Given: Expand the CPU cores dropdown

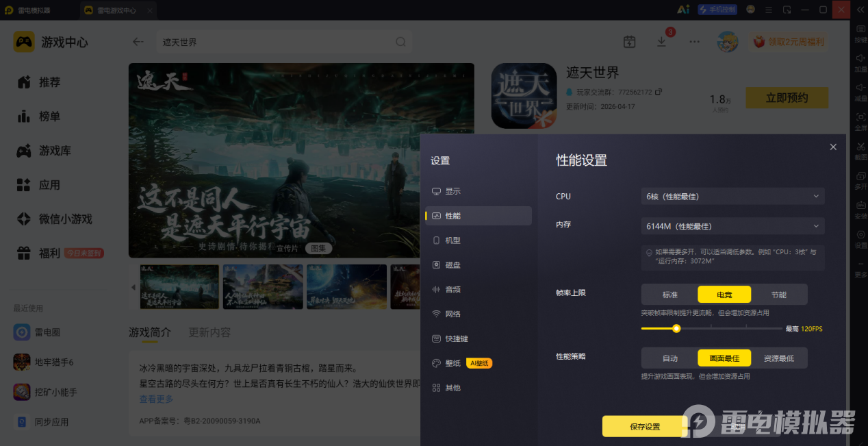Looking at the screenshot, I should pyautogui.click(x=732, y=196).
